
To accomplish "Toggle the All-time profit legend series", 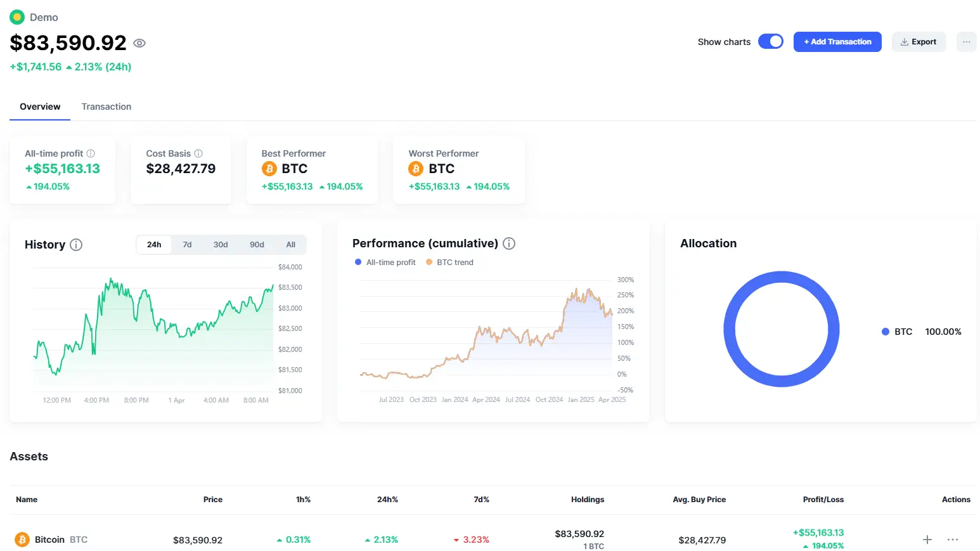I will 385,263.
